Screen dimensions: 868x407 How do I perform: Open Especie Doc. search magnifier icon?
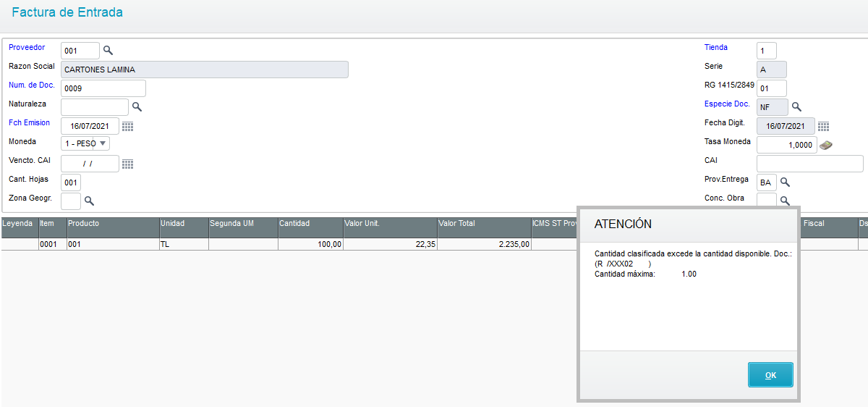click(x=796, y=107)
